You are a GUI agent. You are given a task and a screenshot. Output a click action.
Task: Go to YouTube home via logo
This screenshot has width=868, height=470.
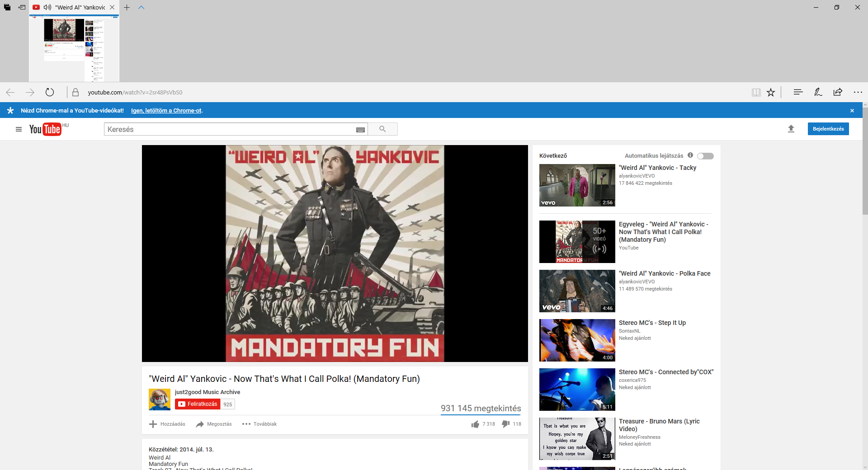[45, 129]
